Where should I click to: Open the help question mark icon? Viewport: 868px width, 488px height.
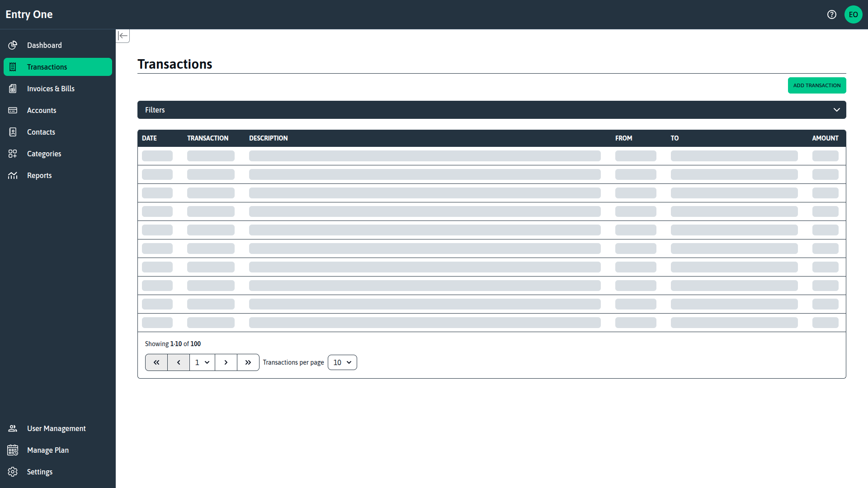(832, 14)
